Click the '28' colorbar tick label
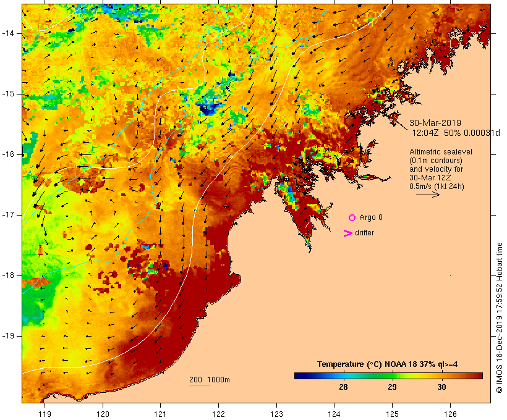507x420 pixels. 343,387
